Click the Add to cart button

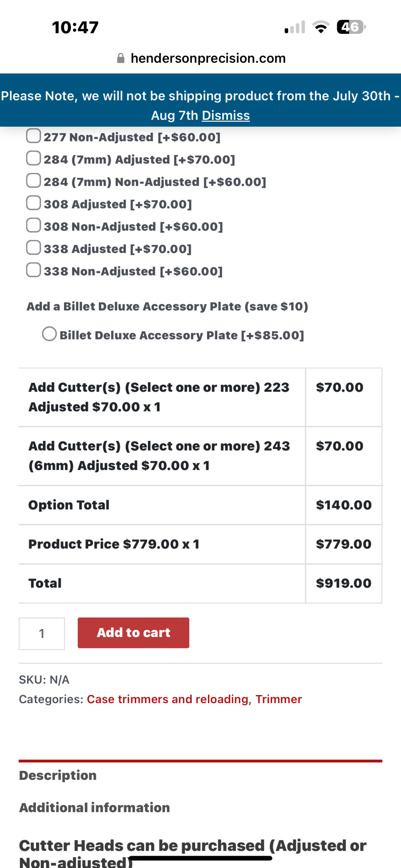pyautogui.click(x=133, y=633)
